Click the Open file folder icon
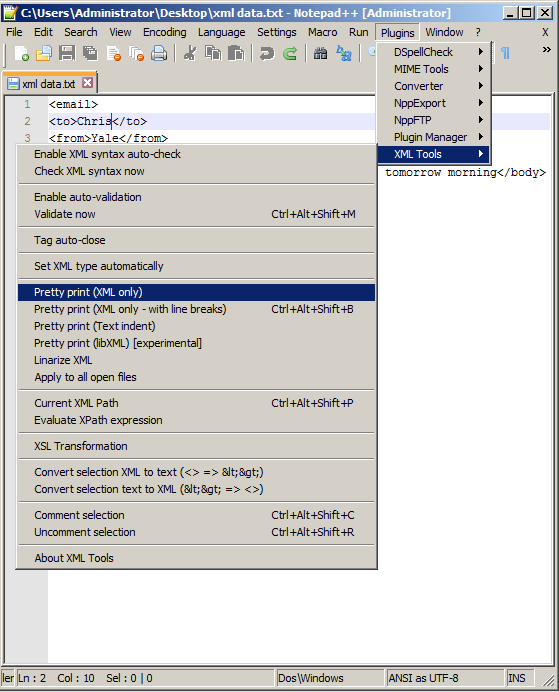Image resolution: width=559 pixels, height=692 pixels. [x=44, y=53]
